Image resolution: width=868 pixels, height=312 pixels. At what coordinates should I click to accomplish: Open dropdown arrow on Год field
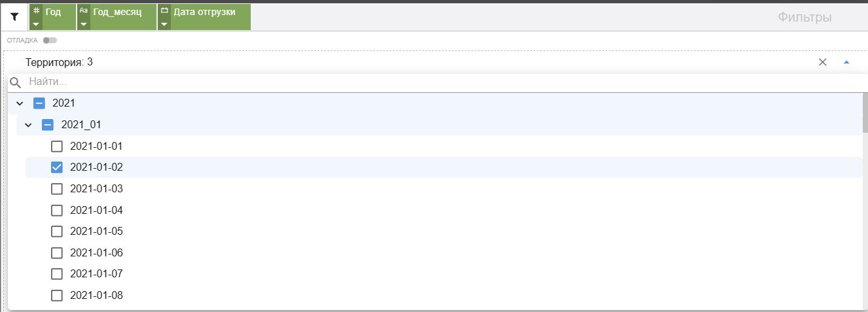(36, 24)
